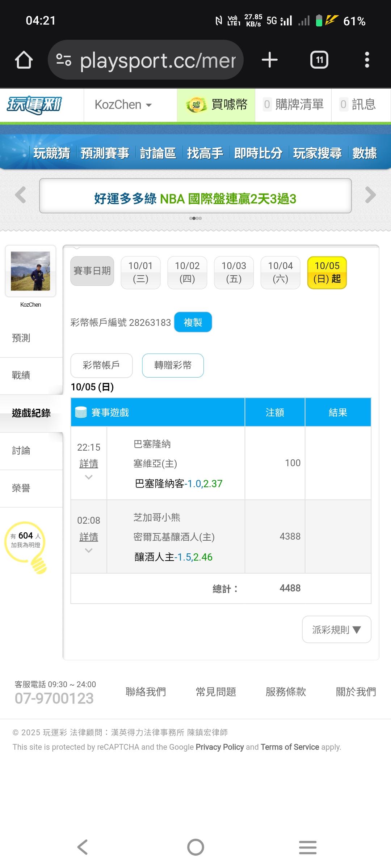Tap banner carousel pagination dots

tap(195, 218)
